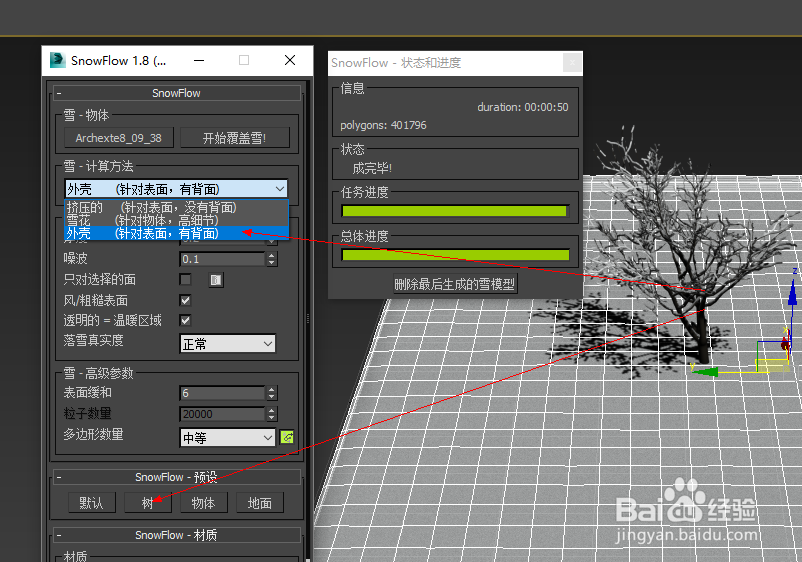
Task: Click the green Y axis gizmo arrow
Action: tap(707, 372)
